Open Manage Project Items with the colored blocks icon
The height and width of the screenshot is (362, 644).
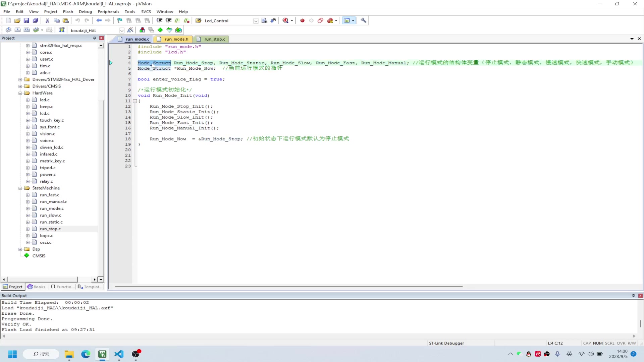[142, 30]
